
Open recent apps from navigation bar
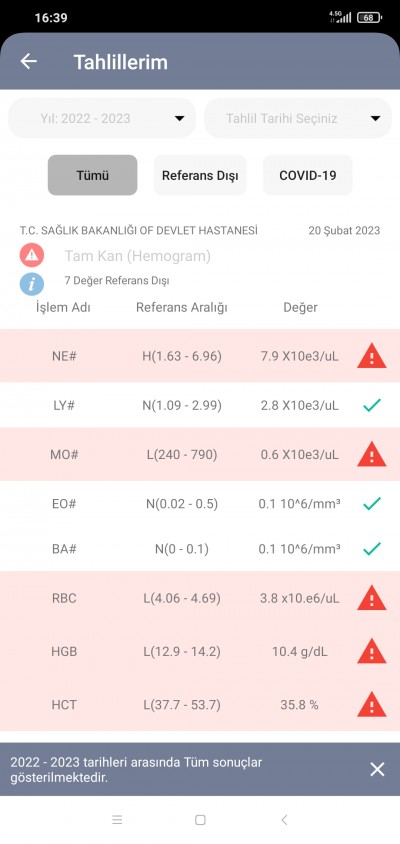[x=117, y=820]
